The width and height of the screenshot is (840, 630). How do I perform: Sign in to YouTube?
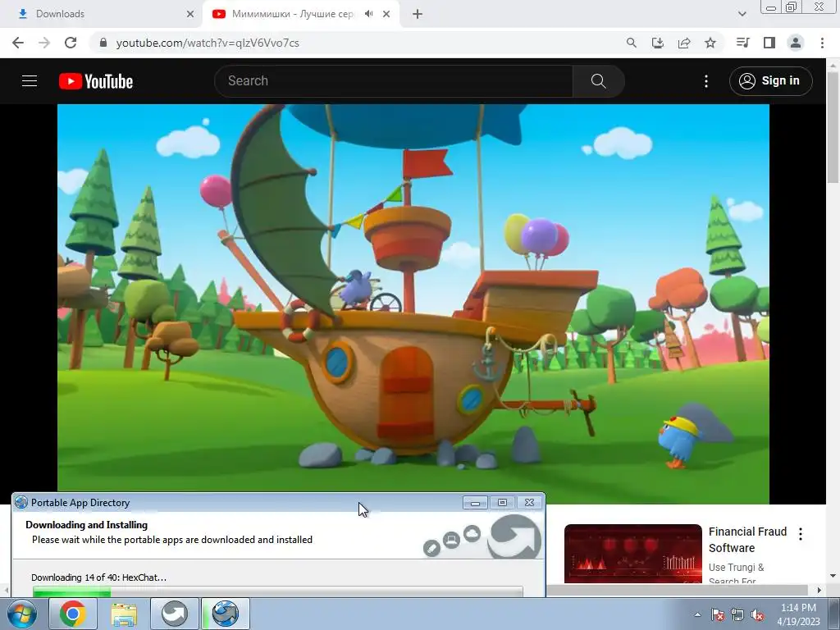(x=770, y=81)
